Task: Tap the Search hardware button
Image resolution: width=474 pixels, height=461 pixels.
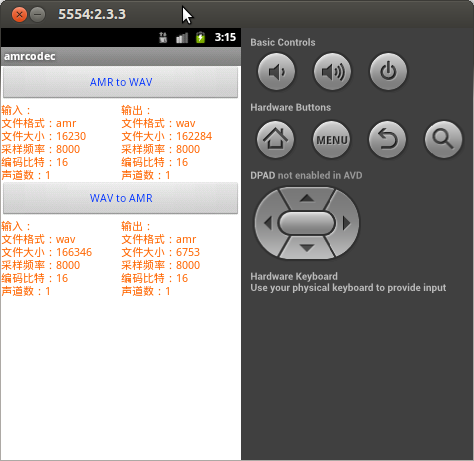Action: [443, 139]
